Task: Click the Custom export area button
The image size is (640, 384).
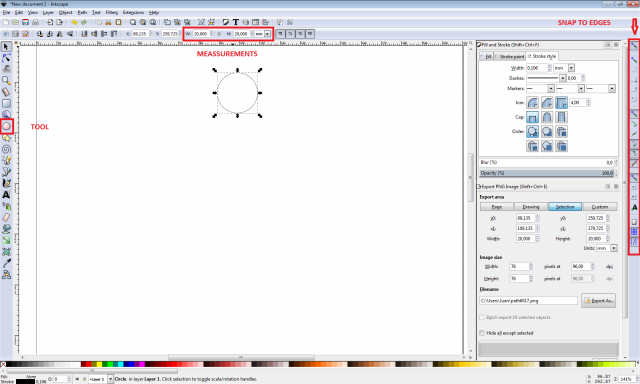Action: [600, 207]
